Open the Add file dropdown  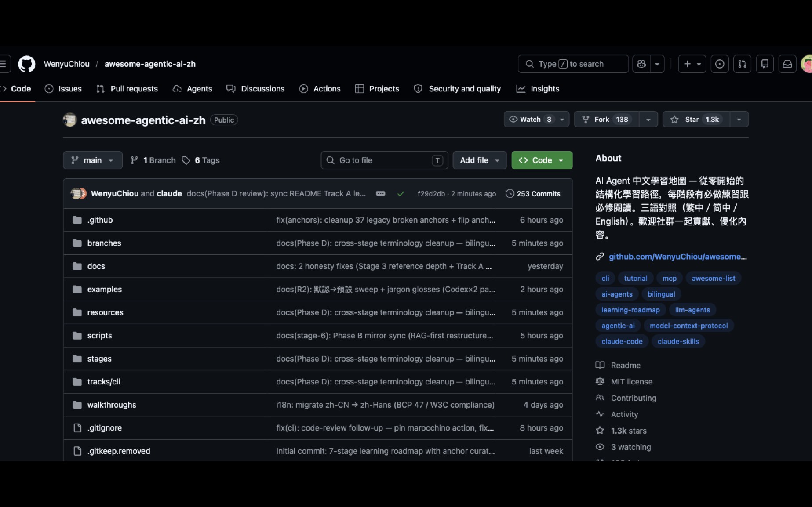(480, 160)
